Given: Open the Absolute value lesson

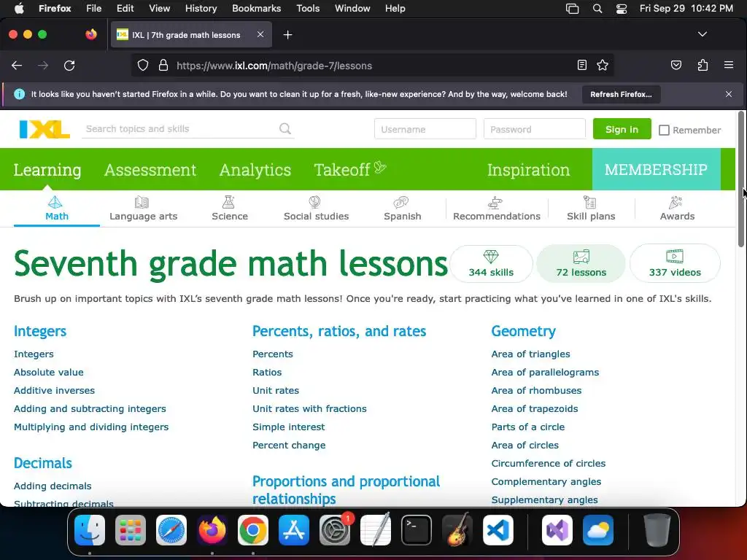Looking at the screenshot, I should tap(49, 372).
